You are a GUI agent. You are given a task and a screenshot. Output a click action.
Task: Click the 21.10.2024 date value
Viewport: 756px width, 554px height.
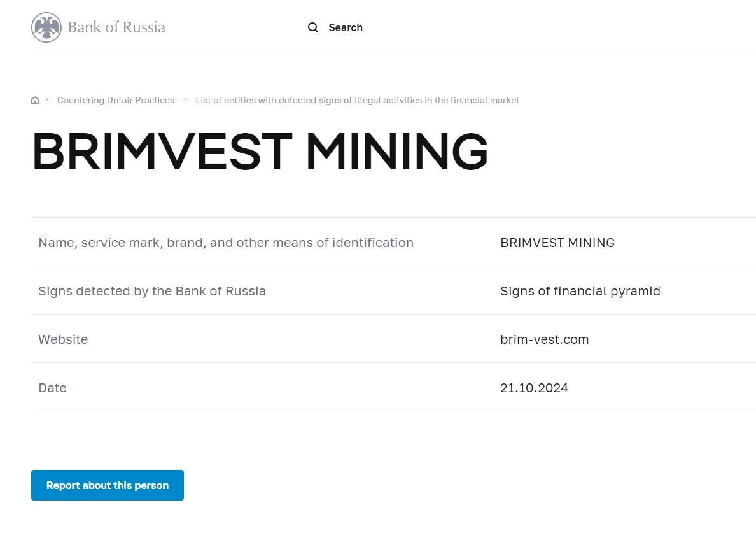click(x=534, y=388)
